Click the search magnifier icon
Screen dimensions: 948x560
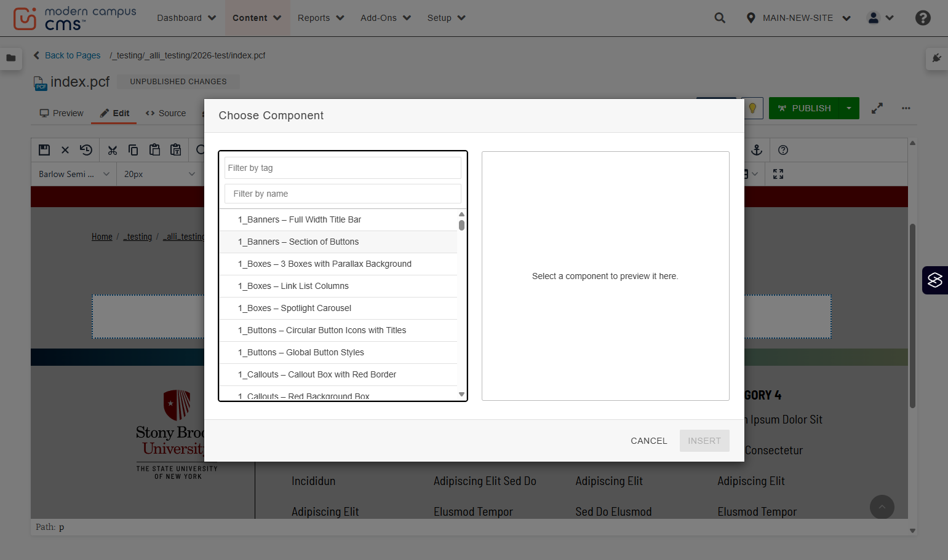click(x=720, y=18)
